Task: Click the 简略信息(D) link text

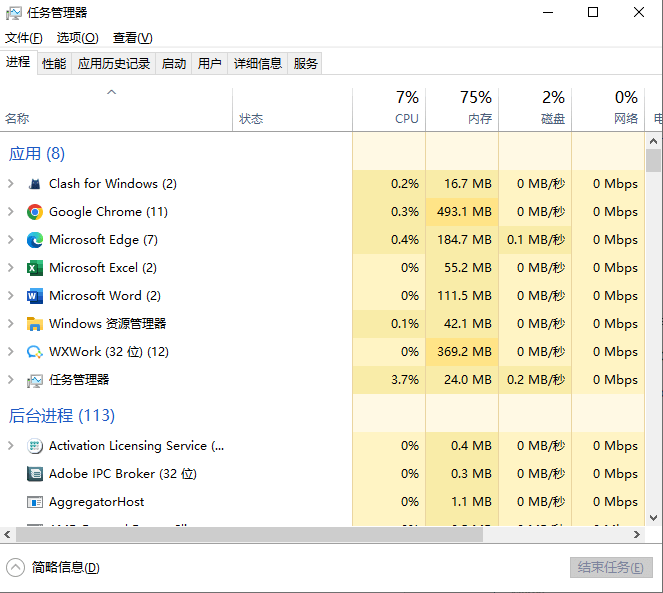Action: click(66, 568)
